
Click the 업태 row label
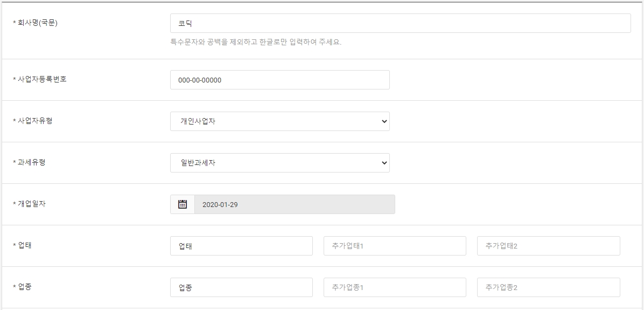[22, 245]
